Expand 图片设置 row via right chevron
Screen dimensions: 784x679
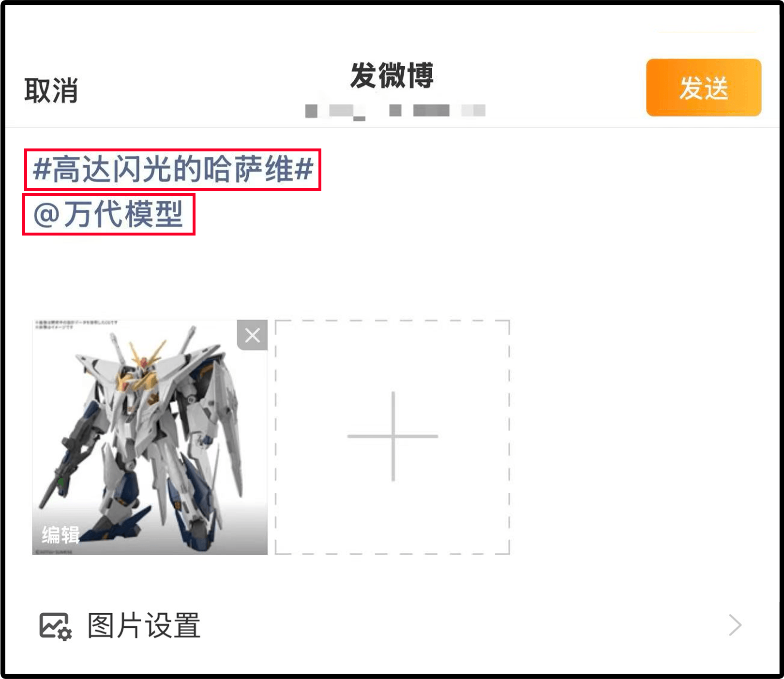coord(735,625)
